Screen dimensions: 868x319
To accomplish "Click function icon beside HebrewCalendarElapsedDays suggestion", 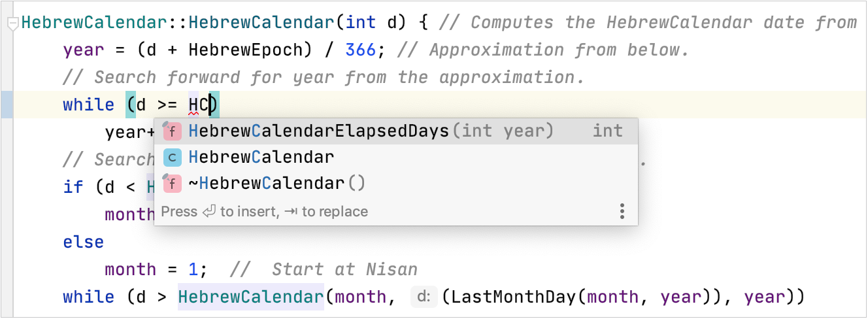I will point(172,131).
